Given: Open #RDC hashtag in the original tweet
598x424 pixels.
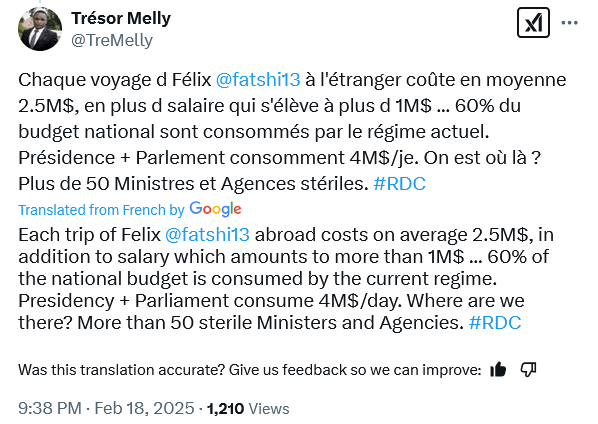Looking at the screenshot, I should (399, 184).
